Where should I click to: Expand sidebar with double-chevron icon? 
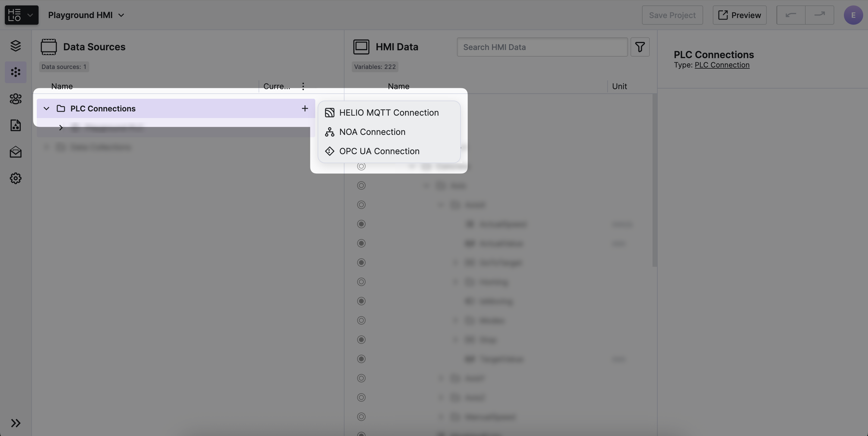point(15,423)
